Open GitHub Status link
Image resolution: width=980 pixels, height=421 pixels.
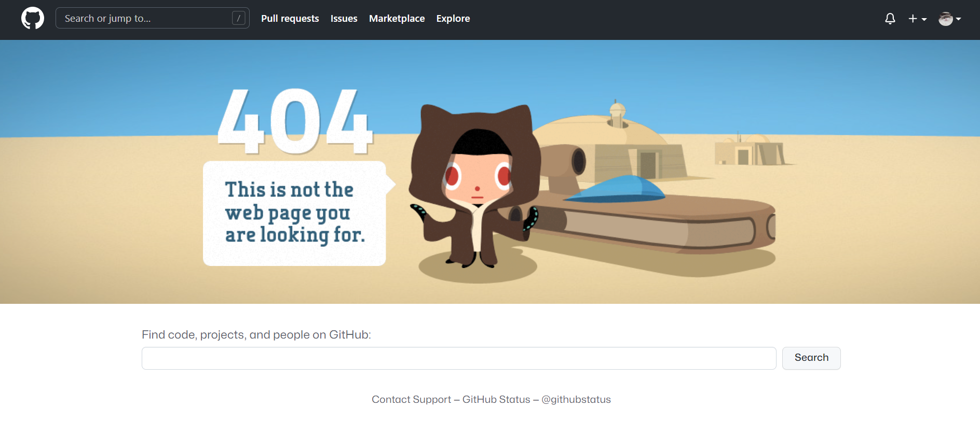point(496,399)
